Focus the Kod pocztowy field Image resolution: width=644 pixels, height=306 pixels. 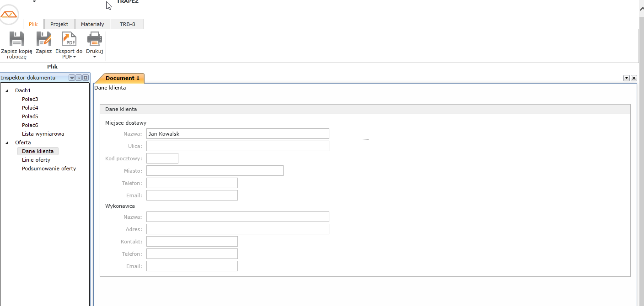162,158
